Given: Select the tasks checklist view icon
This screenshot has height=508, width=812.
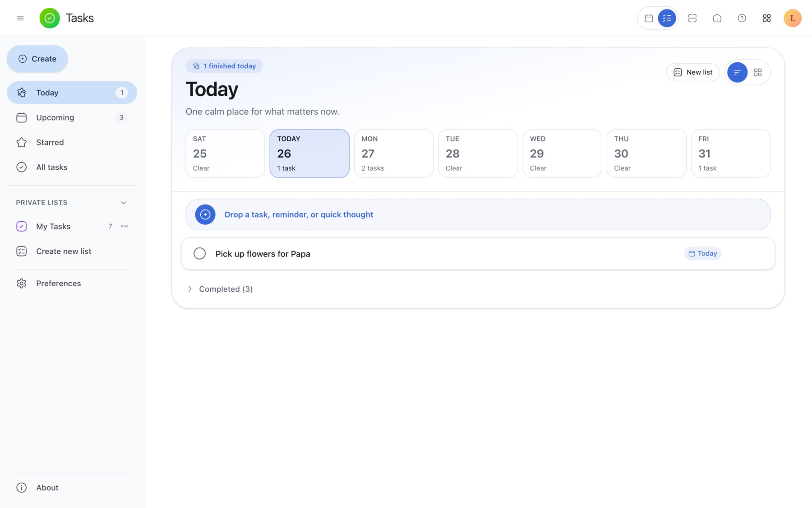Looking at the screenshot, I should coord(667,18).
